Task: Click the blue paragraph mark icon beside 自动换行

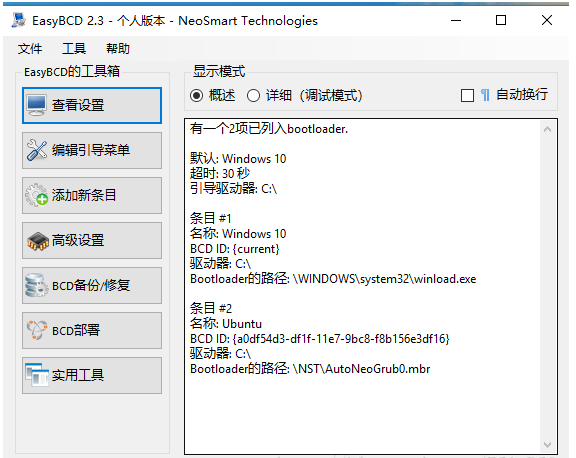Action: point(485,95)
